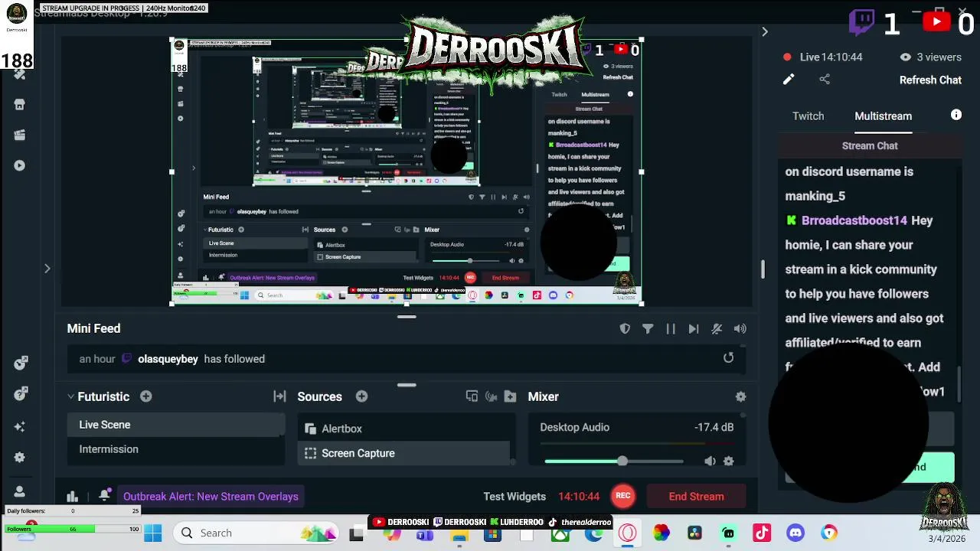Open the chat info circle icon
The image size is (980, 551).
956,115
